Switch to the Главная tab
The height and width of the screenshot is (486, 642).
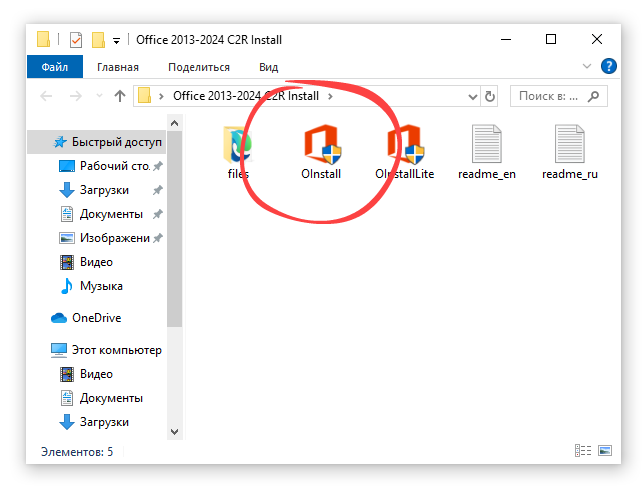tap(118, 67)
